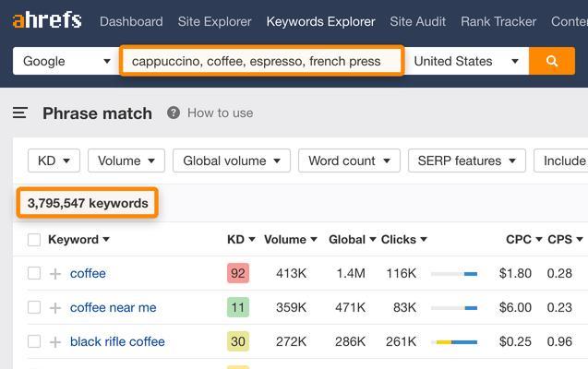
Task: Open the Volume filter dropdown
Action: pyautogui.click(x=126, y=161)
